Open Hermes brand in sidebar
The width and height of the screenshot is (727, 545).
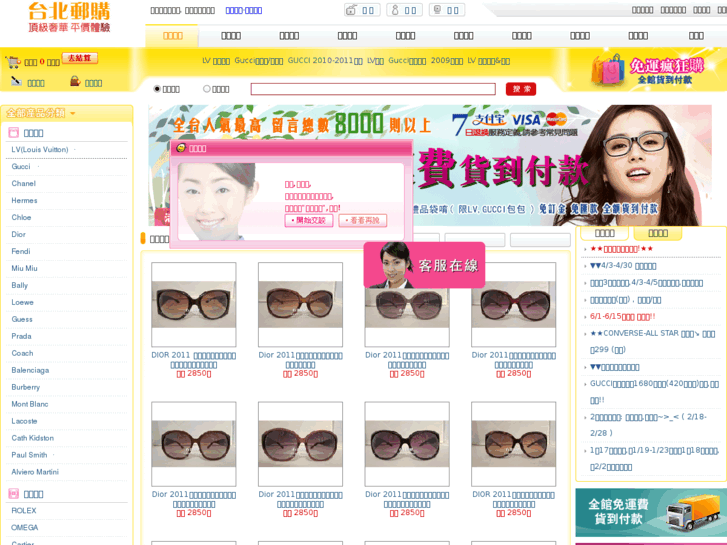coord(24,200)
